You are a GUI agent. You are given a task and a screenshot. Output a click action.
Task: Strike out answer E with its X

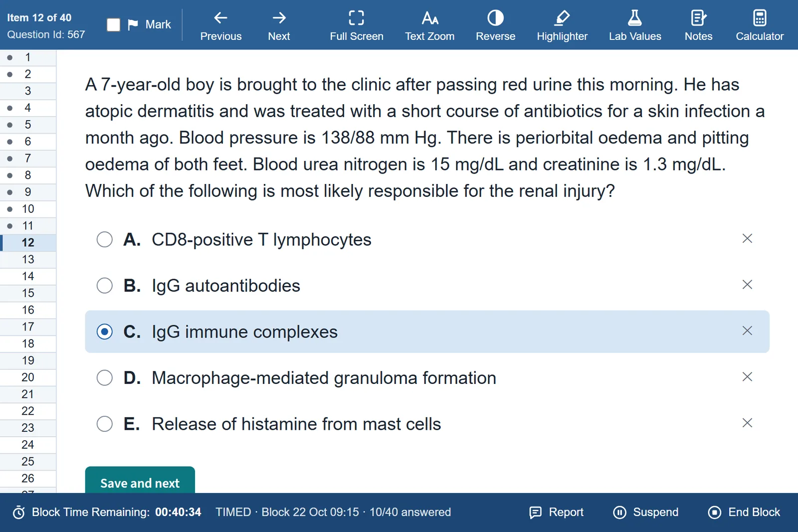(747, 423)
